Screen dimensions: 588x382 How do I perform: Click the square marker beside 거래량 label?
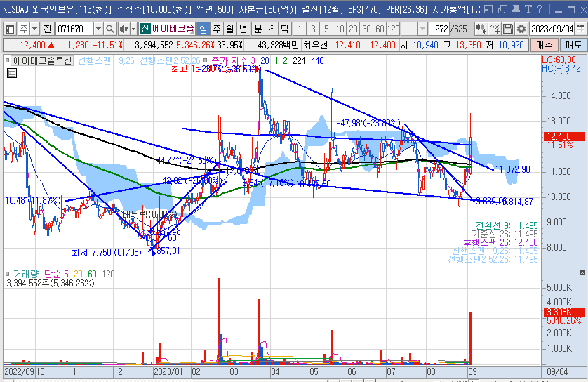(x=8, y=274)
